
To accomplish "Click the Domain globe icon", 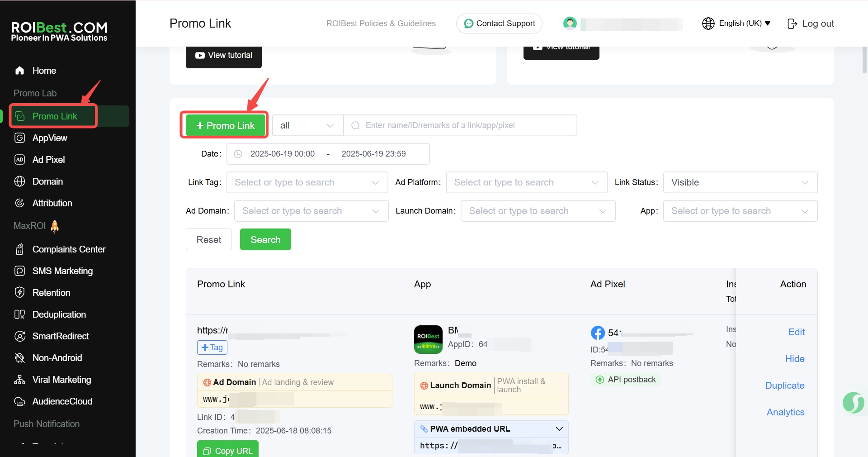I will (x=19, y=181).
